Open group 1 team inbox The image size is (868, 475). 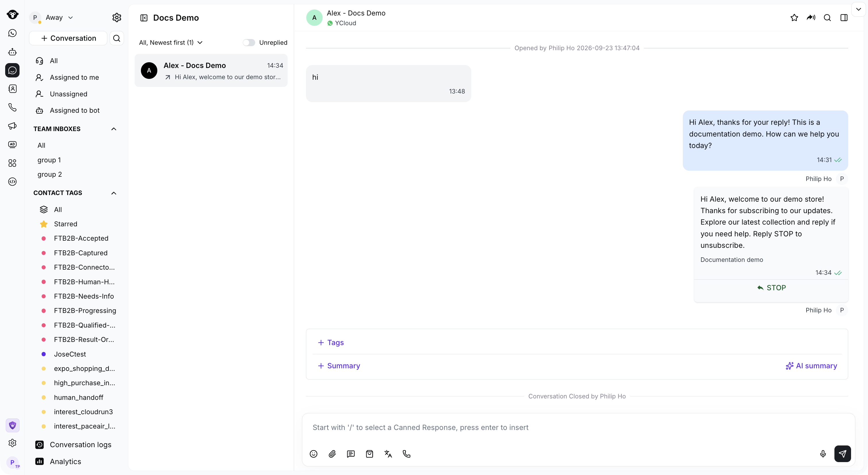[49, 160]
